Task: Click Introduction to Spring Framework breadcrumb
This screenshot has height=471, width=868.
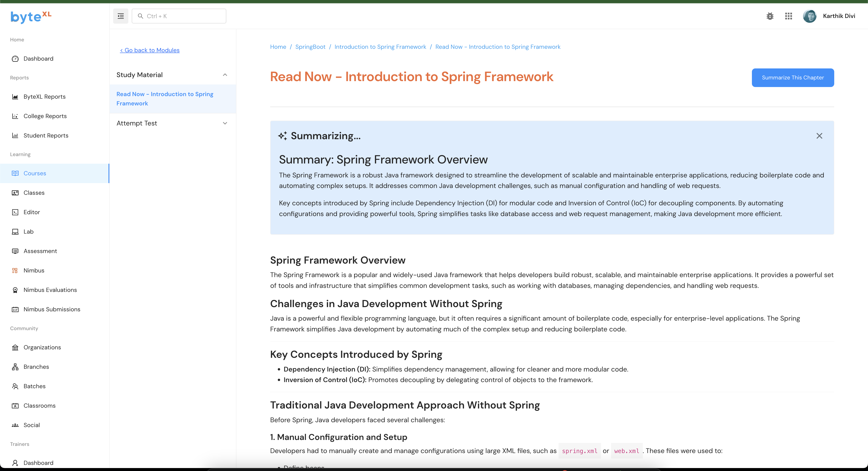Action: [x=380, y=47]
